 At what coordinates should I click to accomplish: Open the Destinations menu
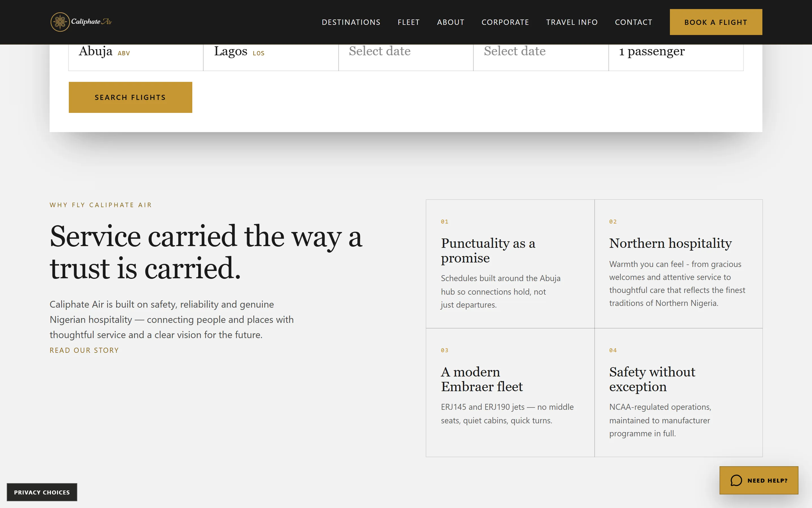pyautogui.click(x=351, y=22)
